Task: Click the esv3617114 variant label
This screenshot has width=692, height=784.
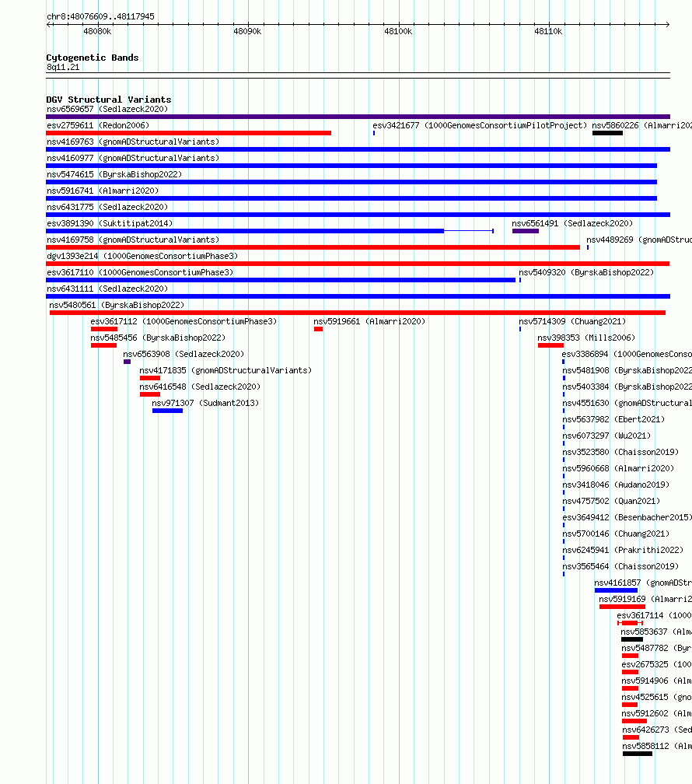Action: coord(655,615)
